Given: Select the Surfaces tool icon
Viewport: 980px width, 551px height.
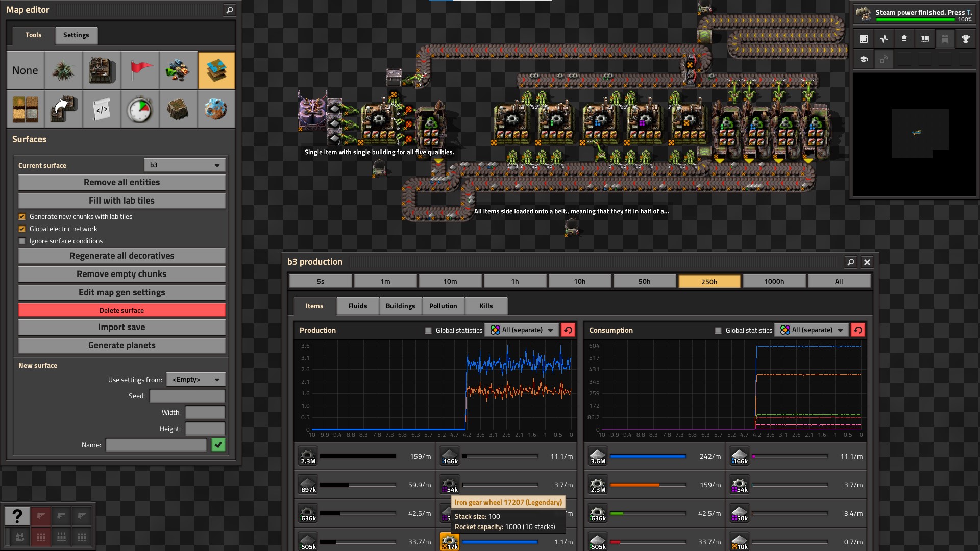Looking at the screenshot, I should point(216,70).
